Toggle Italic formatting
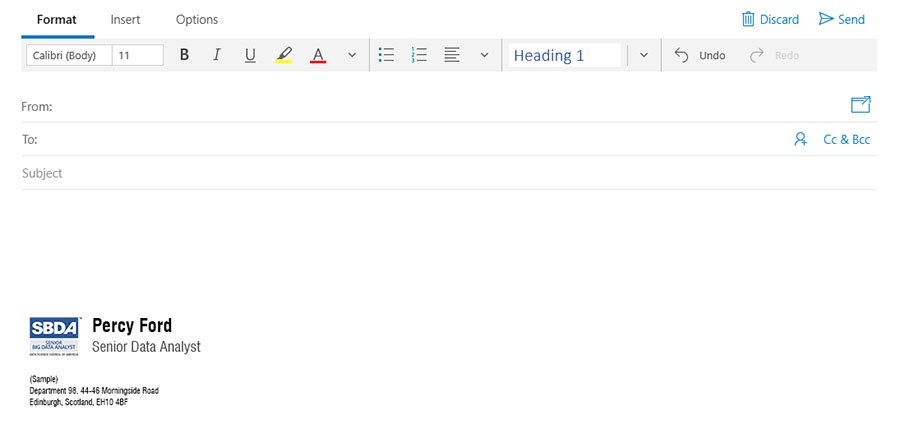 click(x=217, y=55)
